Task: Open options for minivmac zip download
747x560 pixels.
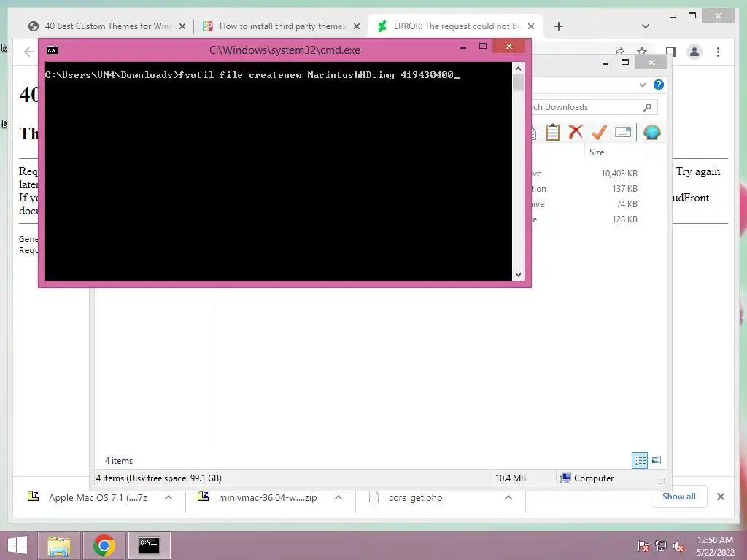Action: click(x=338, y=497)
